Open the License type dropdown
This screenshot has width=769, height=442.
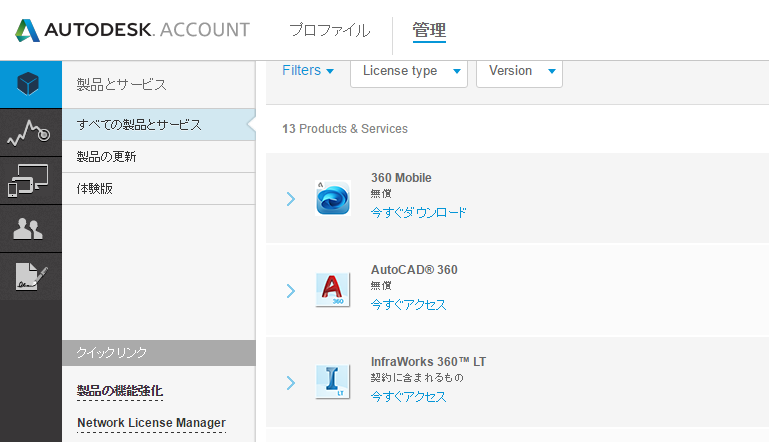[x=409, y=71]
